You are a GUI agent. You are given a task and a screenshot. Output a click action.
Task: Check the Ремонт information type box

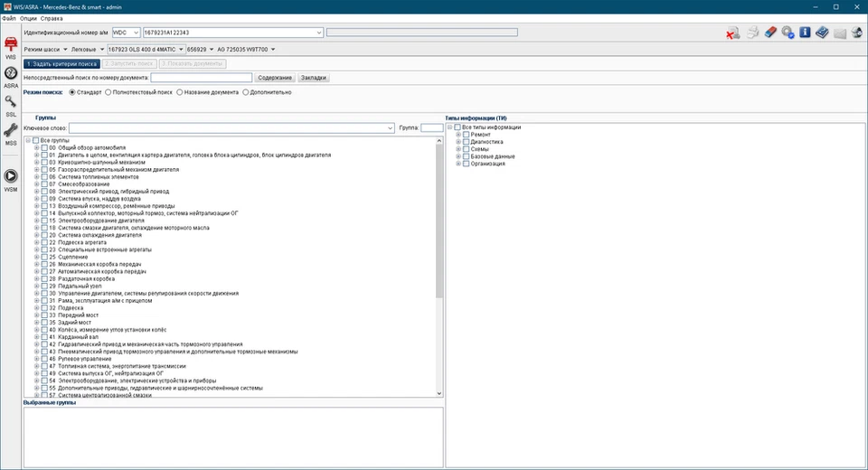pos(467,135)
